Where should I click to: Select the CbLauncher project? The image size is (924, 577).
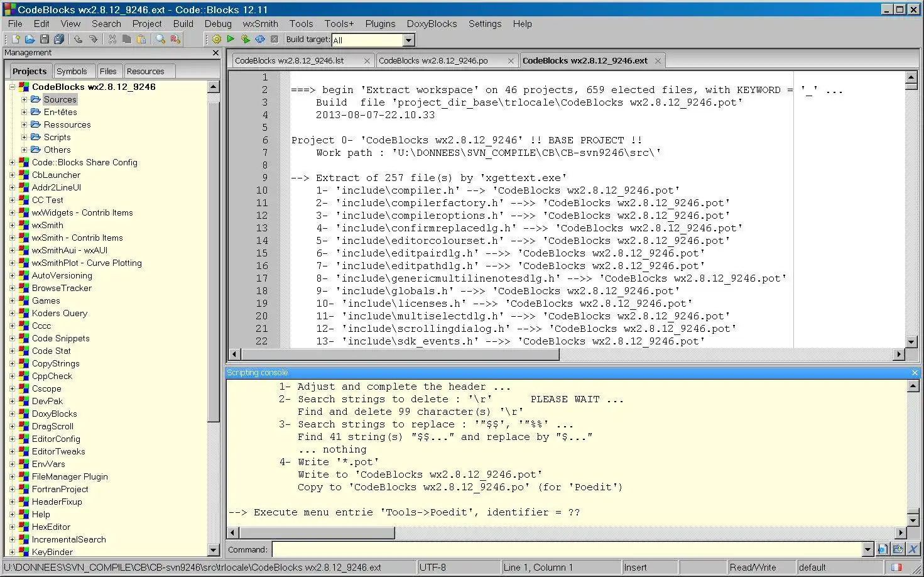[x=56, y=175]
